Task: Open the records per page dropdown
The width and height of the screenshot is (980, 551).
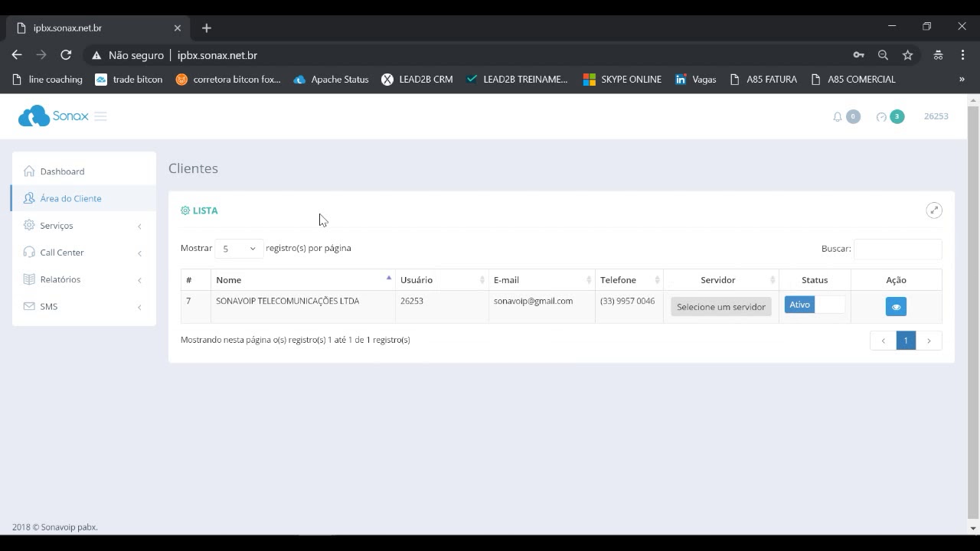Action: [x=239, y=249]
